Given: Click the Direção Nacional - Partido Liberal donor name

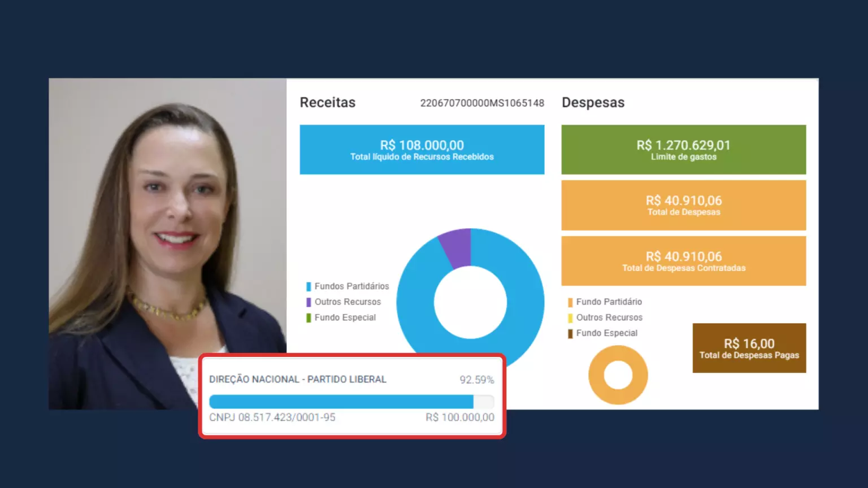Looking at the screenshot, I should pos(298,380).
